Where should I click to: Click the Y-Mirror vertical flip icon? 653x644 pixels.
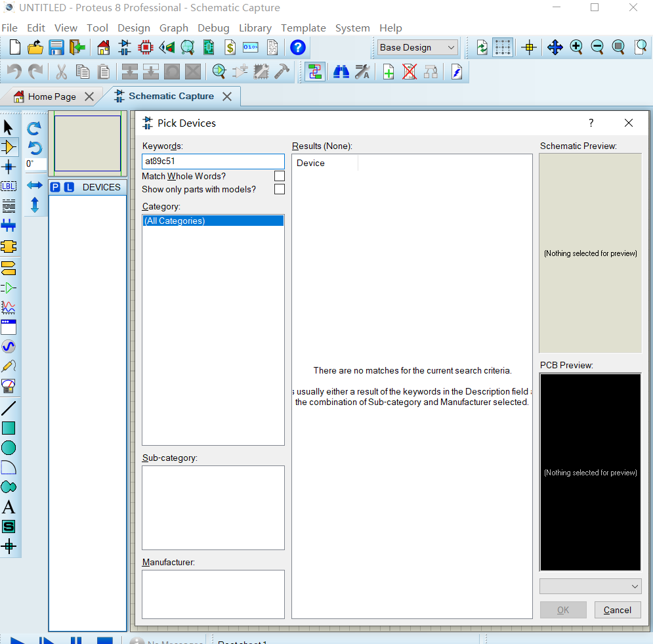[x=35, y=205]
